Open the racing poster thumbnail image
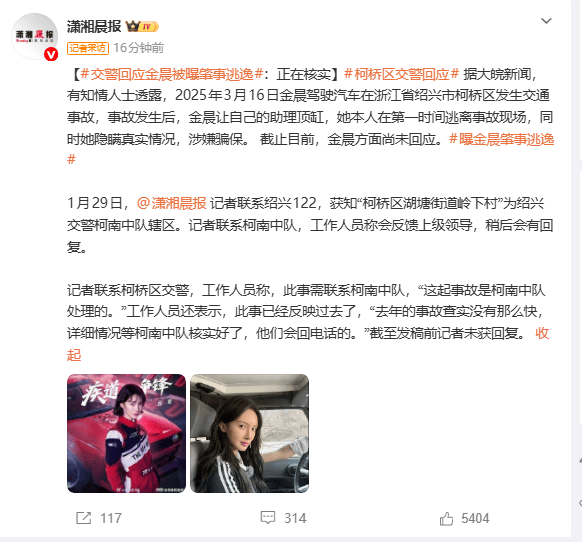The height and width of the screenshot is (542, 582). 126,433
